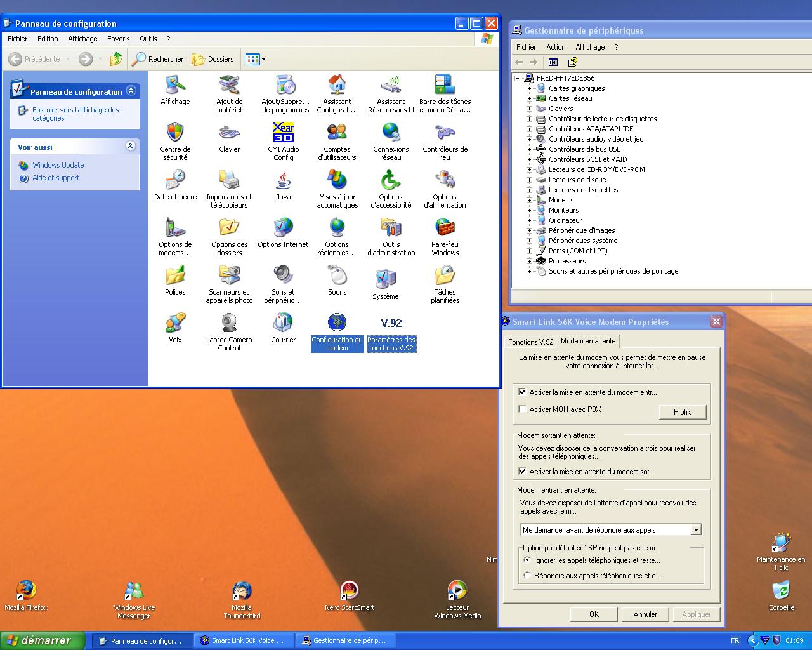
Task: Open the Me demander avant de répondre dropdown
Action: pos(696,530)
